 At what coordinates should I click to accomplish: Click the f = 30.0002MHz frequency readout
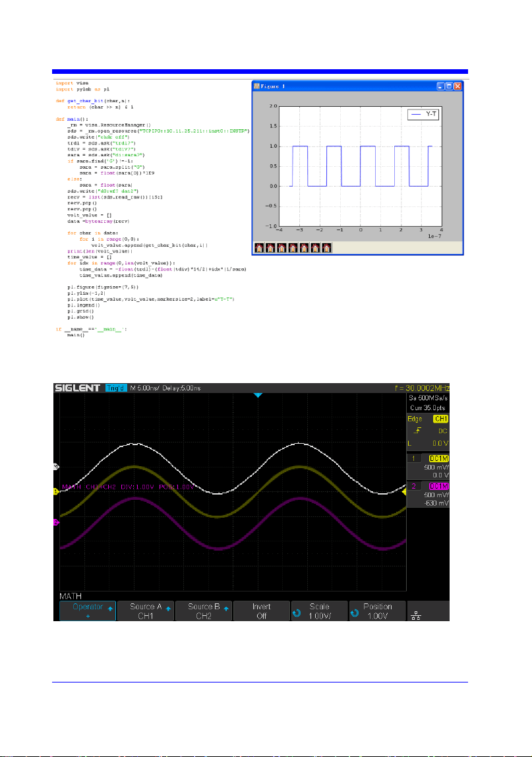pyautogui.click(x=422, y=388)
